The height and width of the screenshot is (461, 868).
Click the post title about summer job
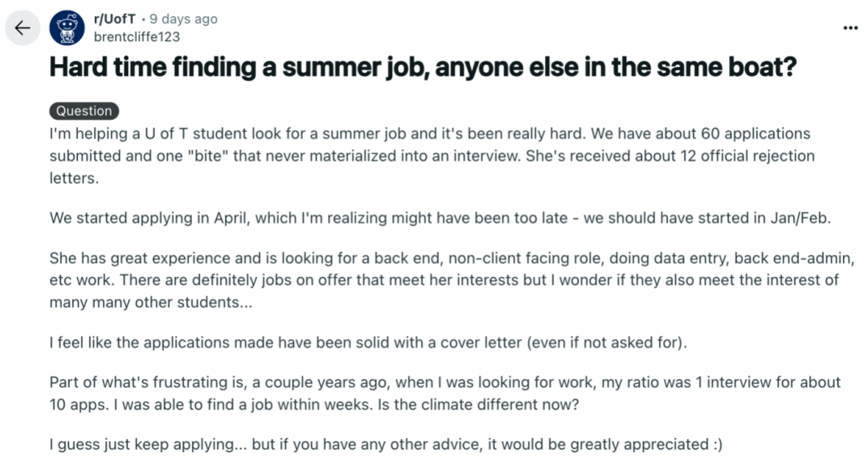coord(423,67)
